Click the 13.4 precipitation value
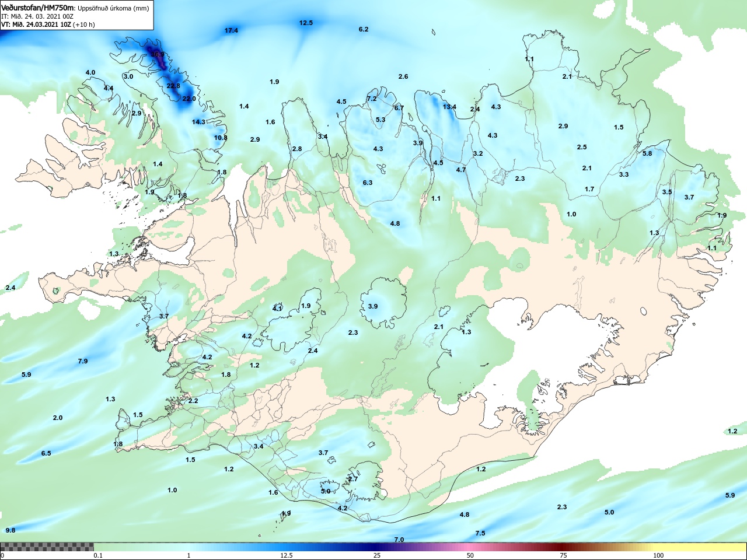This screenshot has height=560, width=747. [x=449, y=107]
